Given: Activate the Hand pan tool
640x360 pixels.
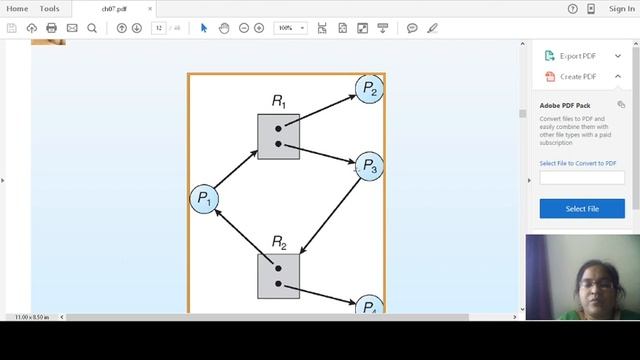Looking at the screenshot, I should point(224,28).
